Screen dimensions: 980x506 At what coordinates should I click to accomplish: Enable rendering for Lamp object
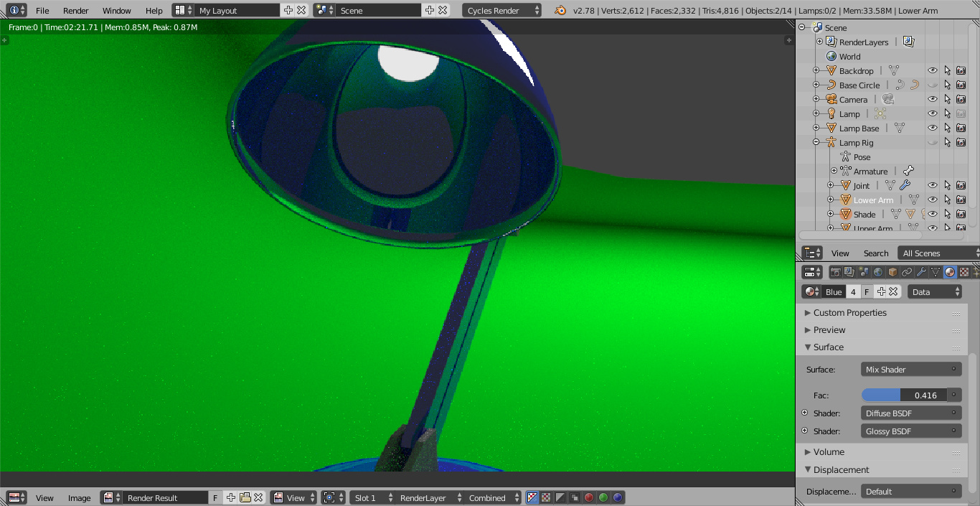click(x=961, y=113)
